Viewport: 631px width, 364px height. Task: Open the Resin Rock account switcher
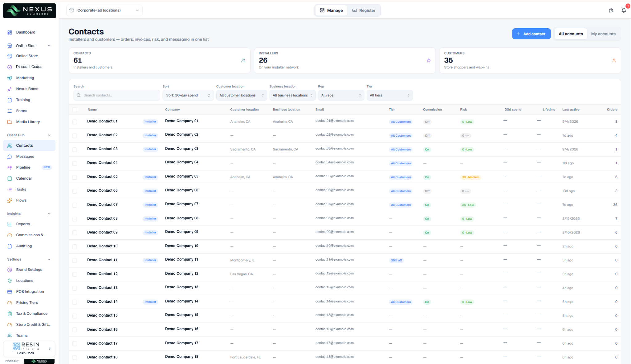29,349
